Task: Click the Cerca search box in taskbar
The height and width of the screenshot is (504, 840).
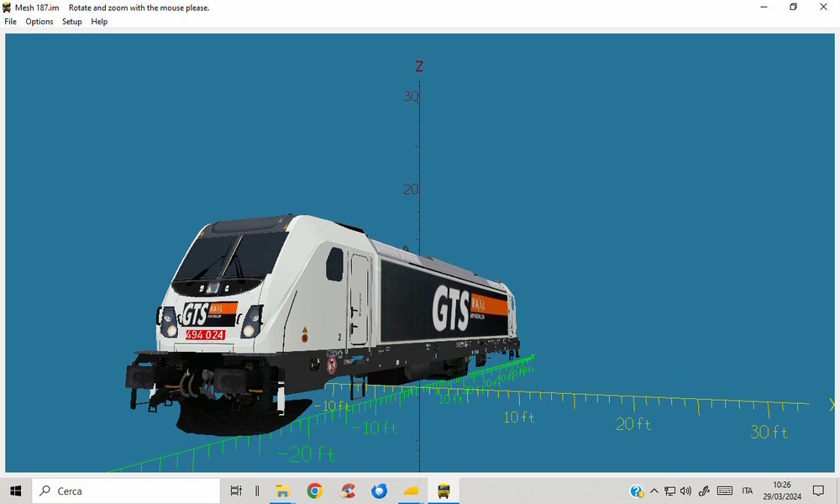Action: pyautogui.click(x=126, y=491)
